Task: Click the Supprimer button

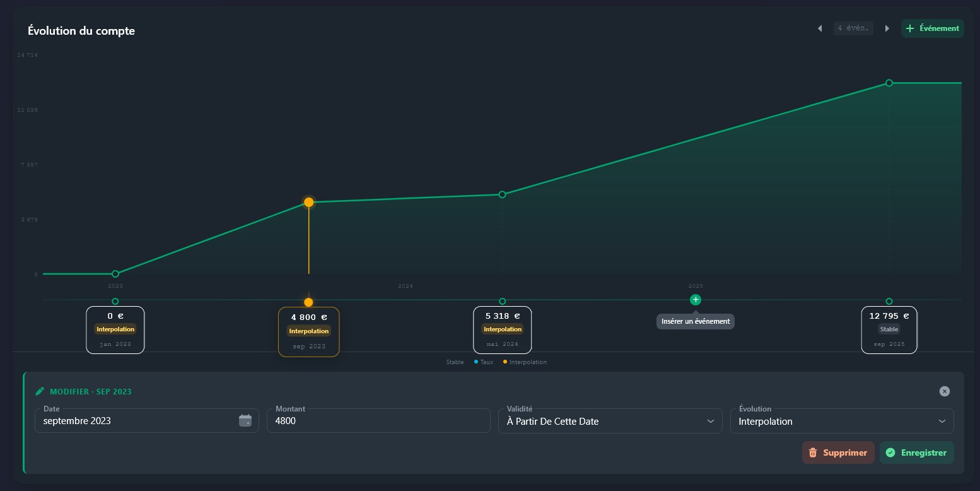Action: 838,453
